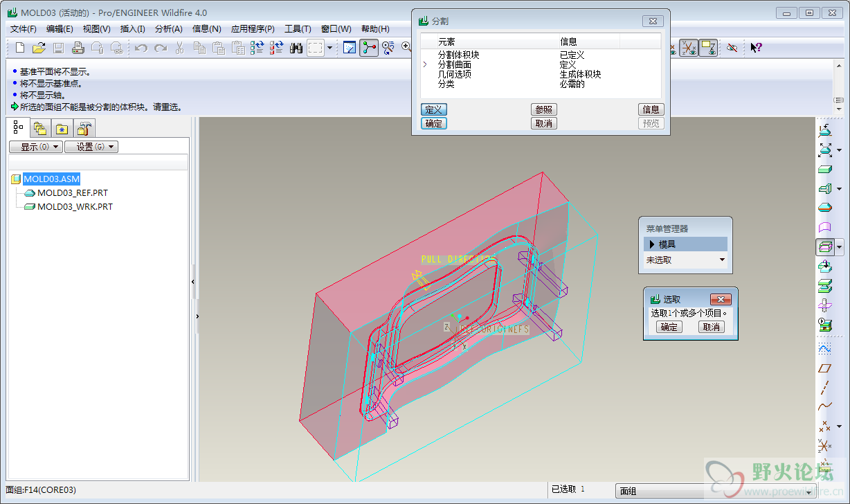The height and width of the screenshot is (504, 850).
Task: Click the workpiece creation icon
Action: pyautogui.click(x=825, y=168)
